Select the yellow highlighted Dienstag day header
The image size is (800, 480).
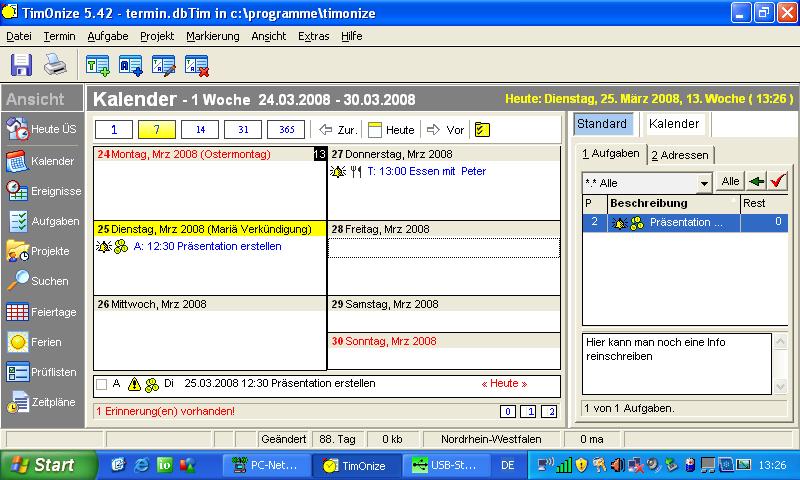(x=209, y=228)
